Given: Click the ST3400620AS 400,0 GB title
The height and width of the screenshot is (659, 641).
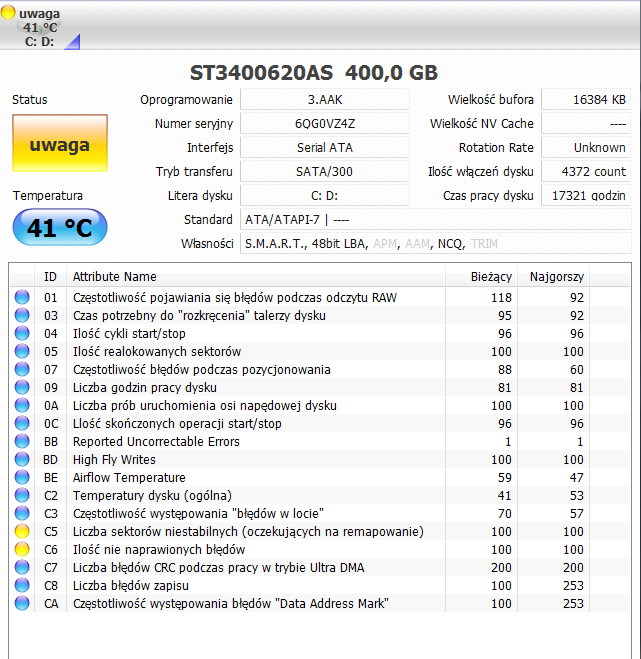Looking at the screenshot, I should click(x=314, y=73).
